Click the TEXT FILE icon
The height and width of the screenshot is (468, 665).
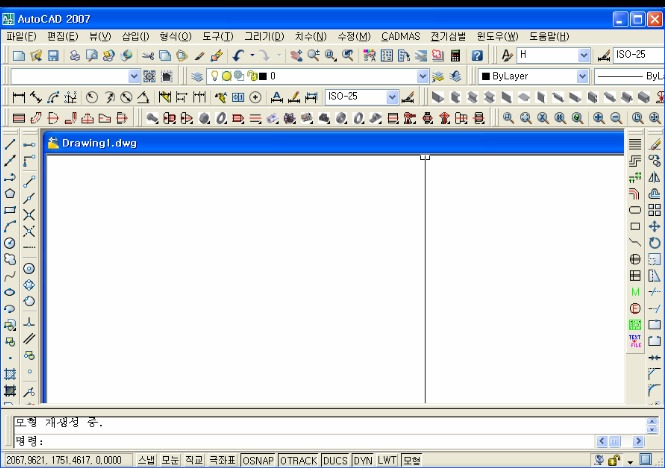[x=635, y=341]
